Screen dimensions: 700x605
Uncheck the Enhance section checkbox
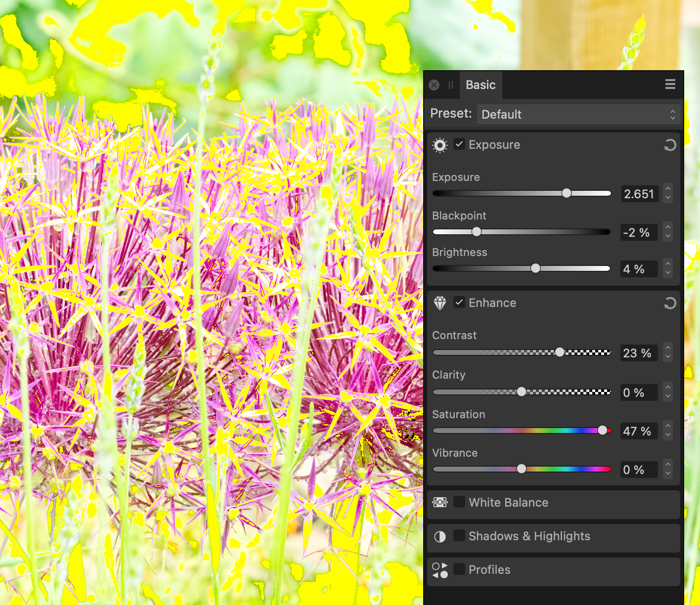(x=459, y=302)
